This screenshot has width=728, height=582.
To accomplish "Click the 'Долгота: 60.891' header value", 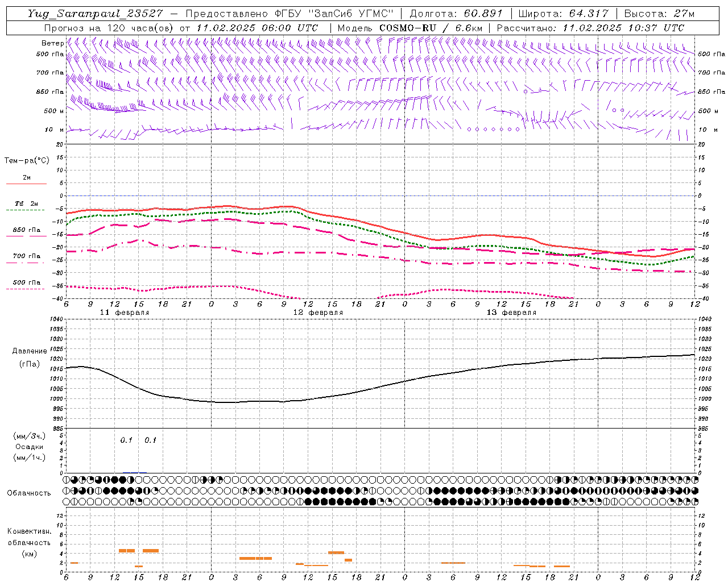I will 456,14.
